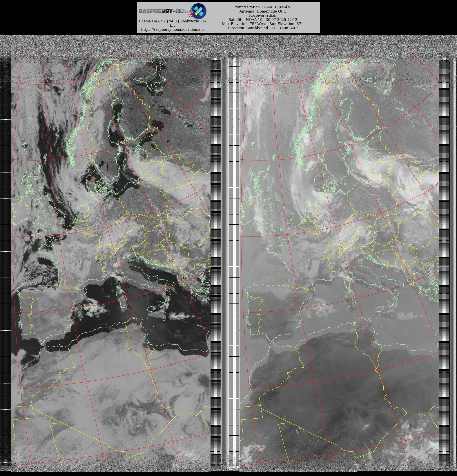Click the round satellite logo icon
Viewport: 457px width, 476px height.
point(198,11)
